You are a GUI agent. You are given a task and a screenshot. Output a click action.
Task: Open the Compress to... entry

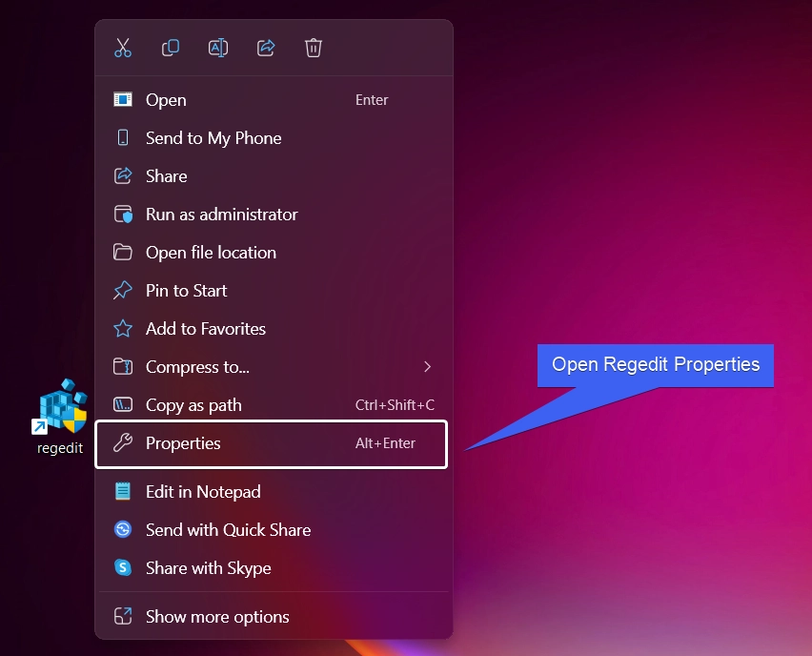click(x=274, y=367)
